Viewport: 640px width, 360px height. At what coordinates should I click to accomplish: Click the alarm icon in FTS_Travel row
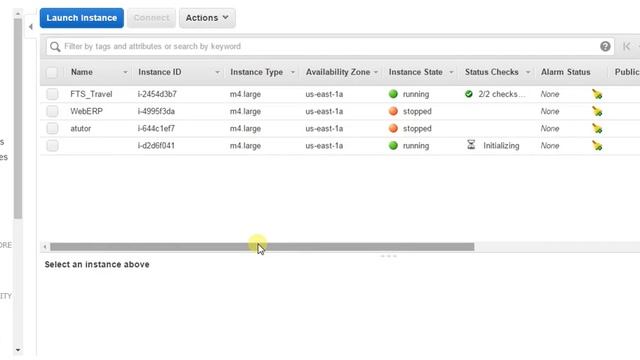click(597, 94)
